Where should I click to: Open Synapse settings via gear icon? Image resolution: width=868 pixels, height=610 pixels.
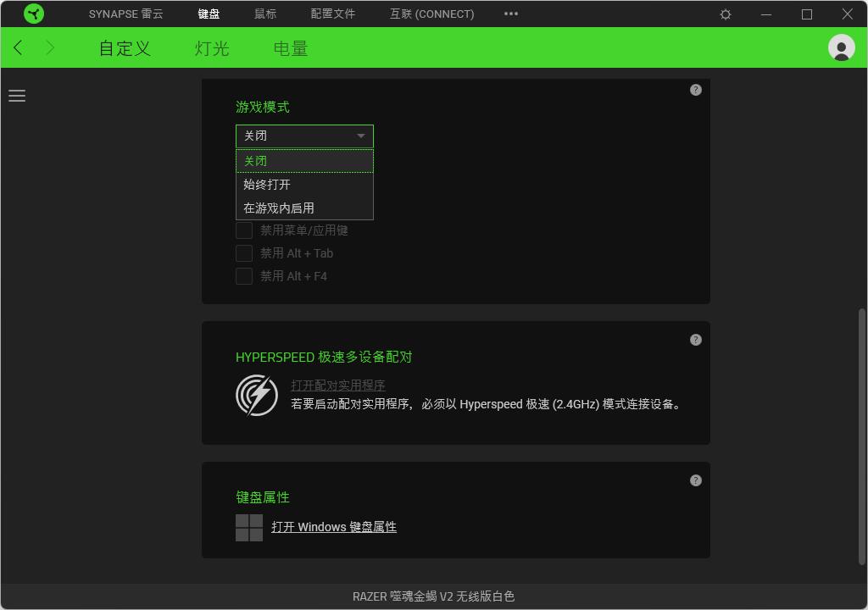pyautogui.click(x=725, y=14)
